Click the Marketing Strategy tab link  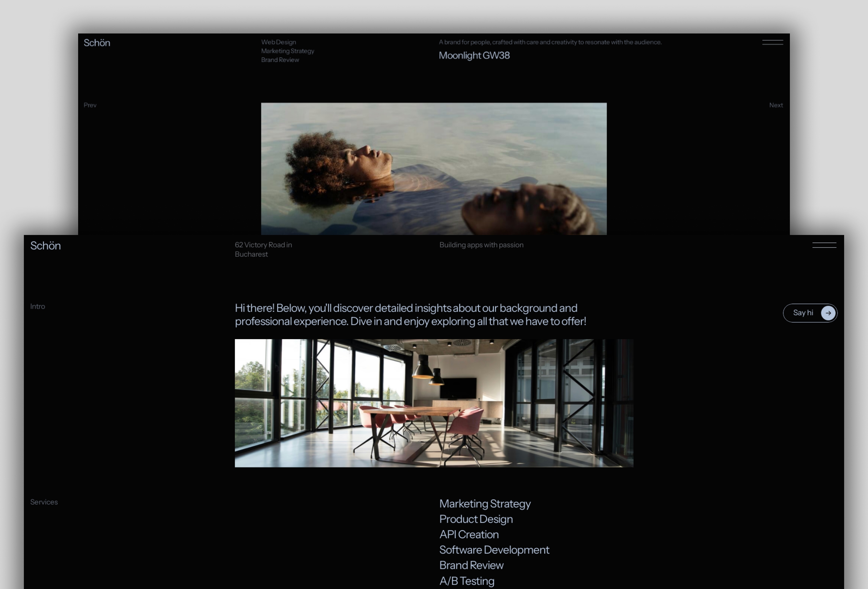pos(287,51)
